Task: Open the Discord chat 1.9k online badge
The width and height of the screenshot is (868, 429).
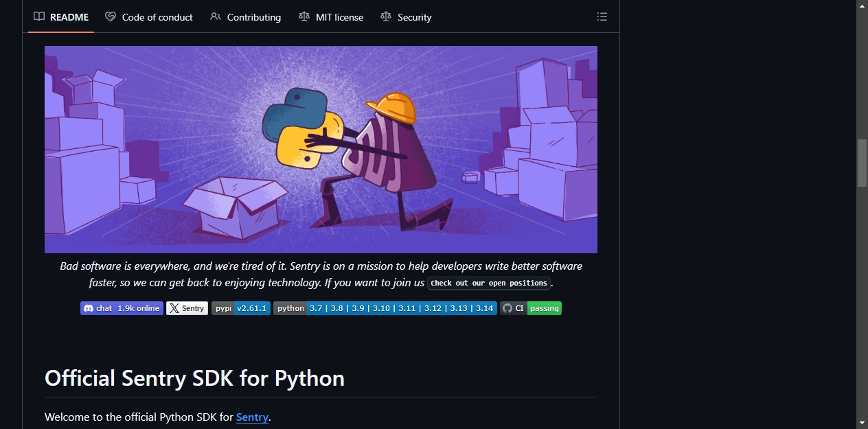Action: point(122,308)
